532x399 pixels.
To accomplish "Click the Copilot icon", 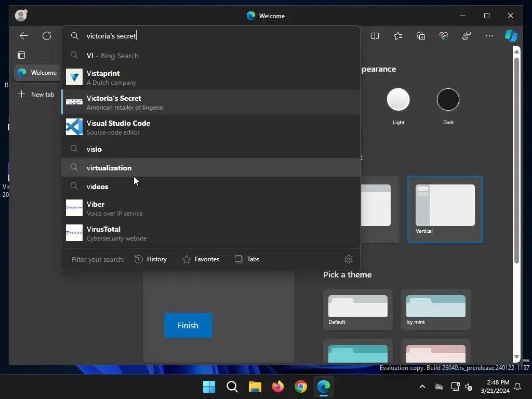I will click(x=511, y=36).
